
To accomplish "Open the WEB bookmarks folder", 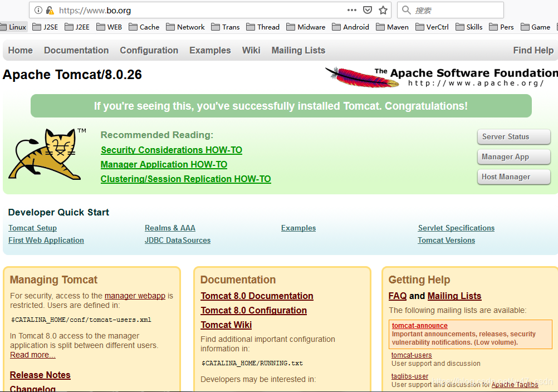I will tap(109, 27).
